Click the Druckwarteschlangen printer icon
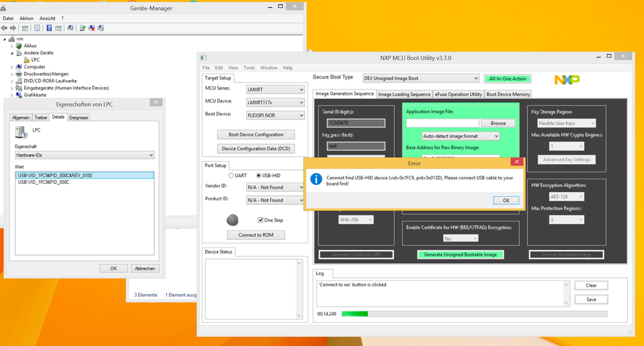644x346 pixels. click(19, 74)
